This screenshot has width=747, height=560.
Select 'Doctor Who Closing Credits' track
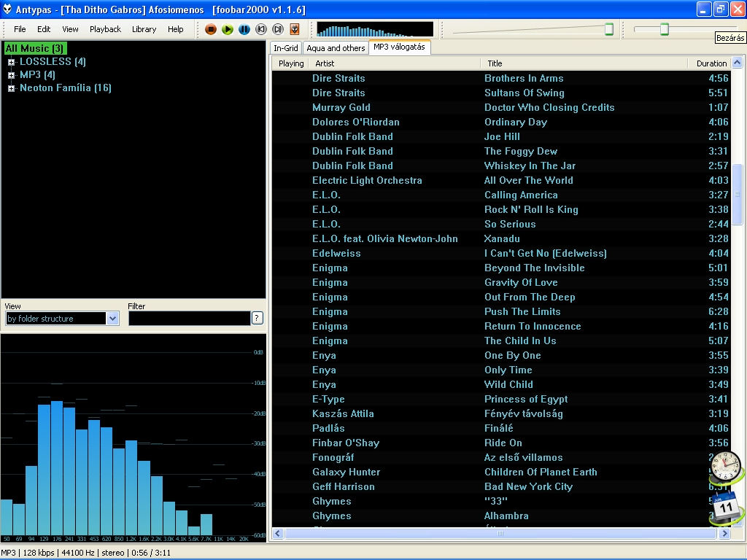[500, 108]
